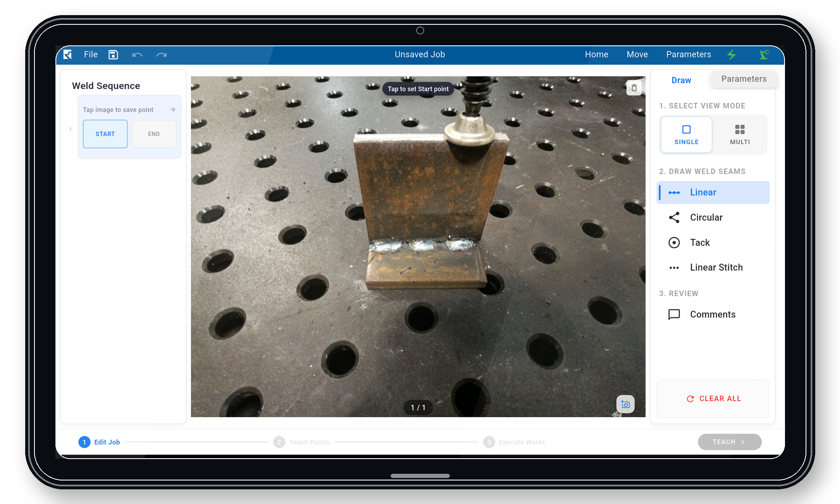840x504 pixels.
Task: Click the green robot arm icon
Action: pyautogui.click(x=764, y=55)
